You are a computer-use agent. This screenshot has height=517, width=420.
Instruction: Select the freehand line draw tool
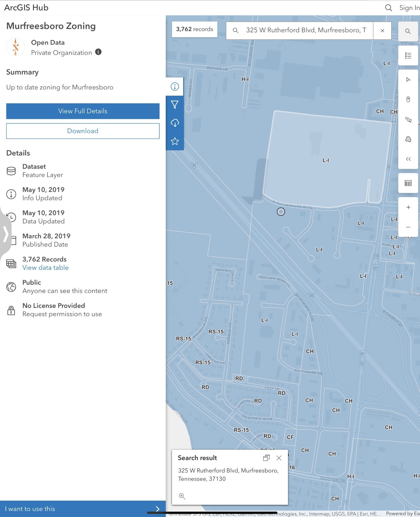click(x=408, y=119)
